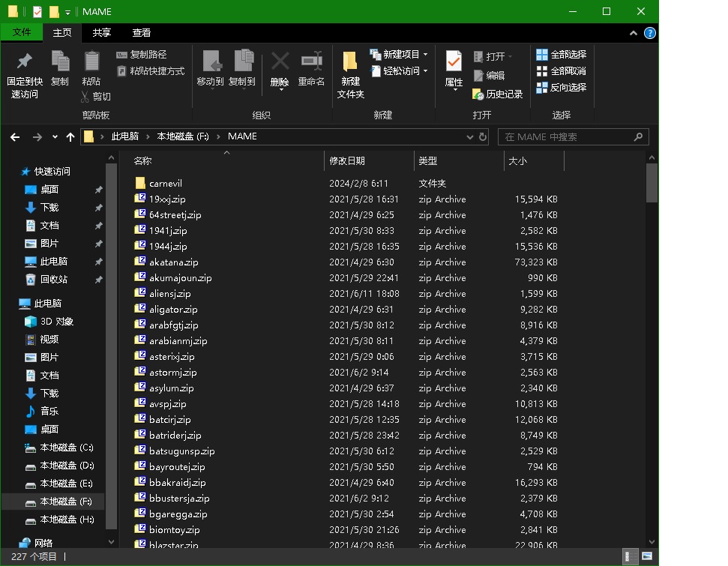Image resolution: width=728 pixels, height=566 pixels.
Task: Switch to large icons view in status bar
Action: click(x=647, y=556)
